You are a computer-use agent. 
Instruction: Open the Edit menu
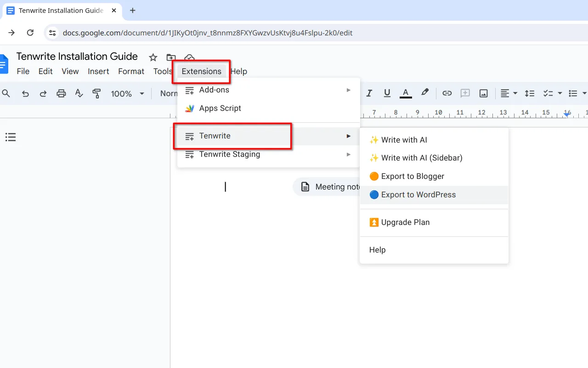click(45, 71)
